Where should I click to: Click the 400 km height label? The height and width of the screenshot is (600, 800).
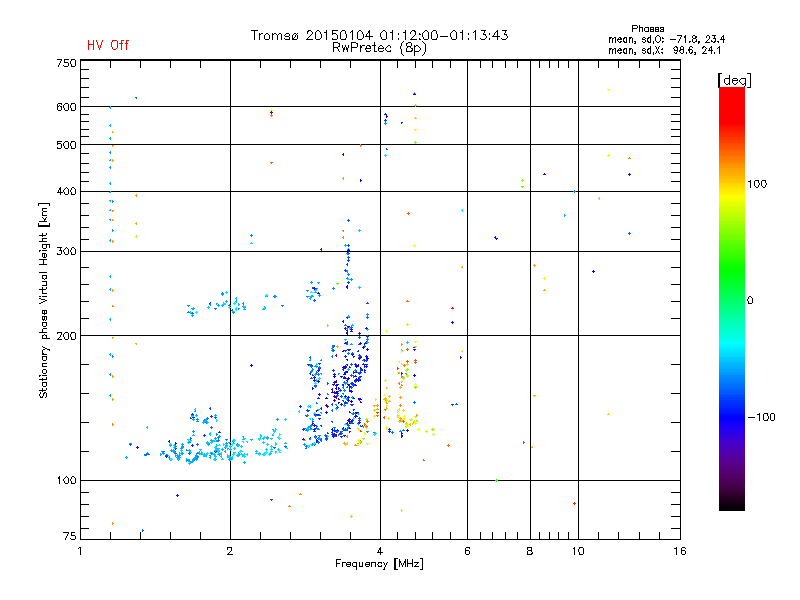[66, 191]
